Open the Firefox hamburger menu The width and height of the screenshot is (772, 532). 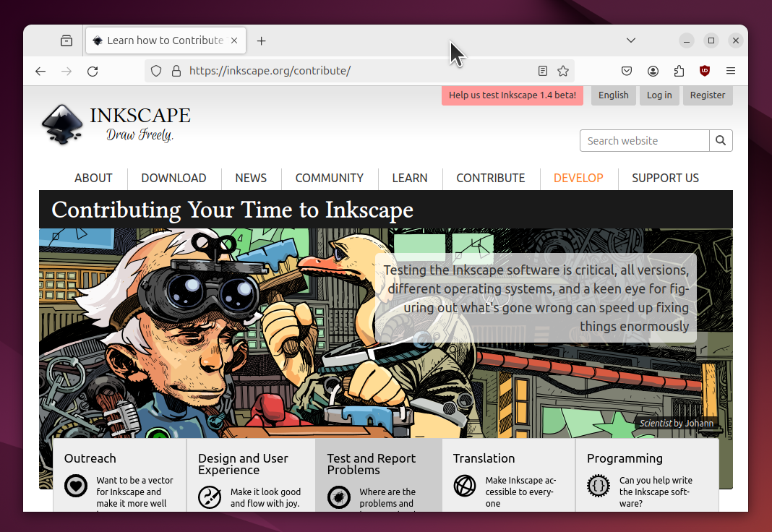[x=731, y=71]
